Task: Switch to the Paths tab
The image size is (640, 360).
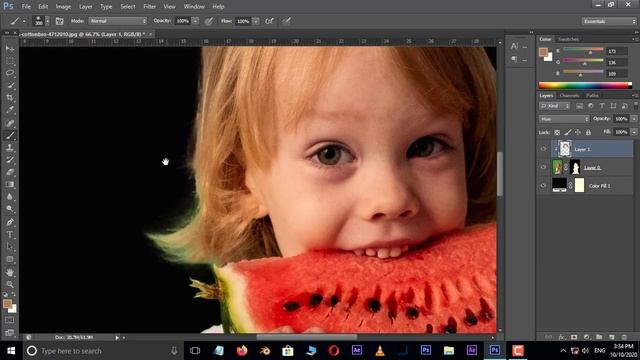Action: [592, 96]
